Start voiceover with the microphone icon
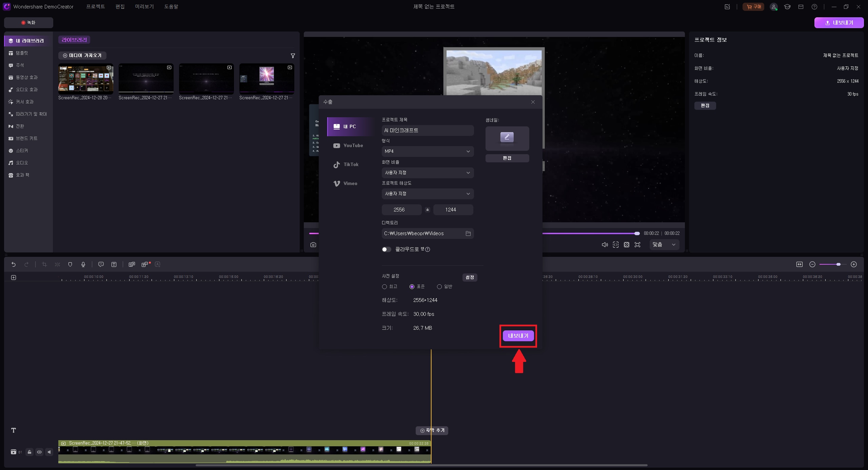Screen dimensions: 868x470 (x=83, y=264)
